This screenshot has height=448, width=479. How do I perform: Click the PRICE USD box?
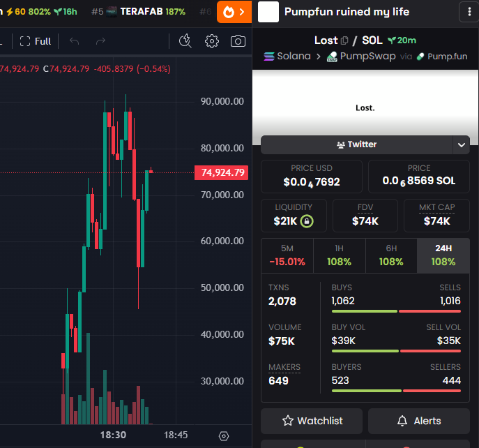[x=312, y=177]
